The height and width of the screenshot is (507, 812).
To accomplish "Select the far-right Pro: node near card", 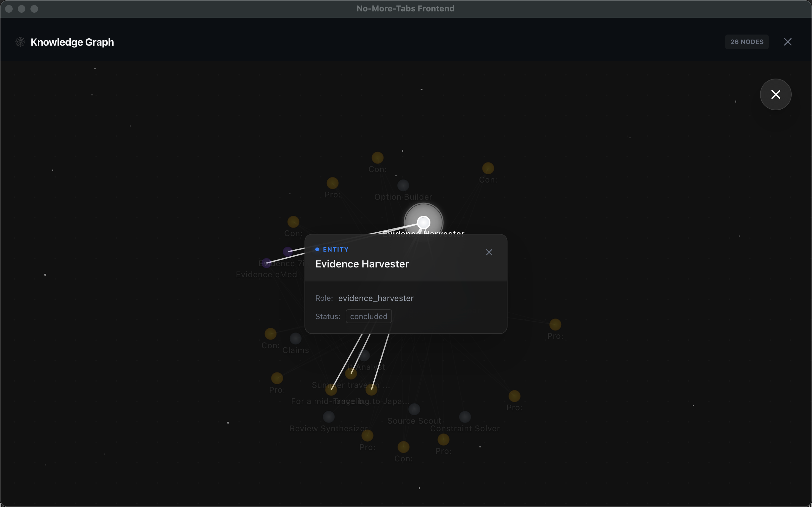I will [555, 324].
